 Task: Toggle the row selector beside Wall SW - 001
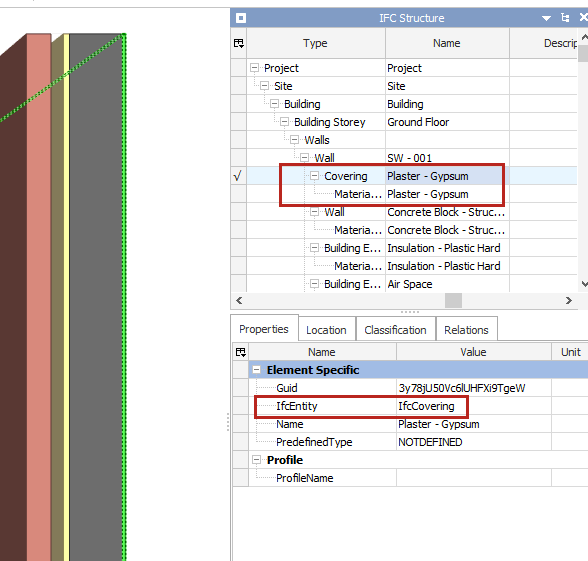point(238,158)
